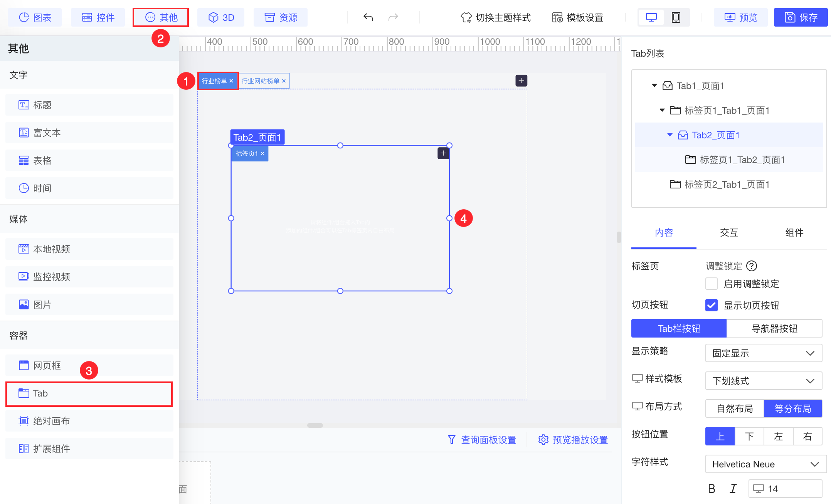Click the 保存 button
The image size is (831, 504).
click(801, 17)
